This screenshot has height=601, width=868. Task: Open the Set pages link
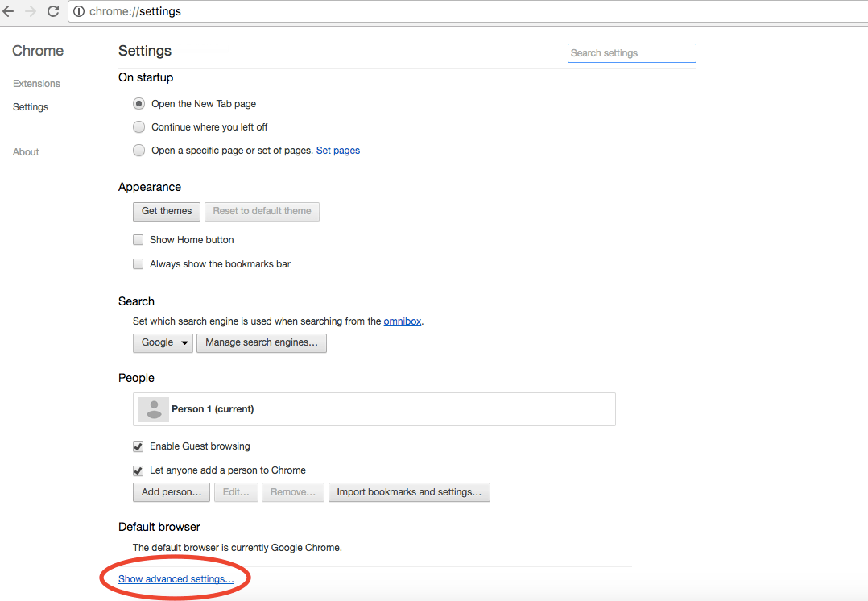(x=337, y=151)
